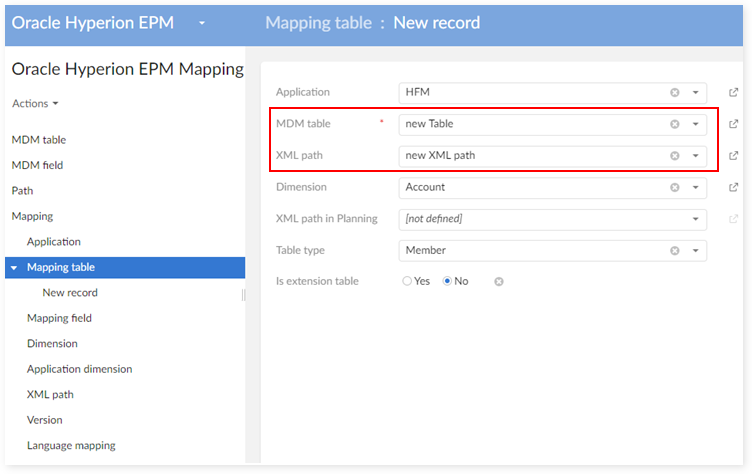Image resolution: width=752 pixels, height=474 pixels.
Task: Go to Mapping field in sidebar
Action: (59, 318)
